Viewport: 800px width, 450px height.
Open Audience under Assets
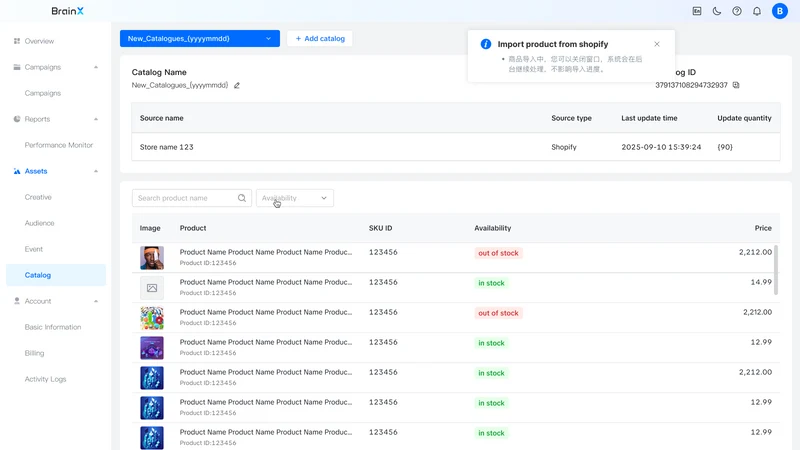[x=39, y=223]
